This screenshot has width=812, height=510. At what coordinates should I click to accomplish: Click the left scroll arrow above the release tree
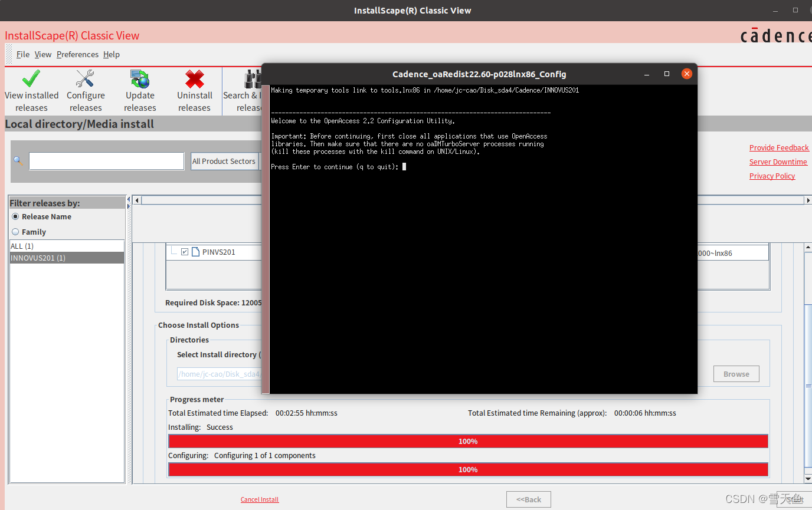(136, 200)
